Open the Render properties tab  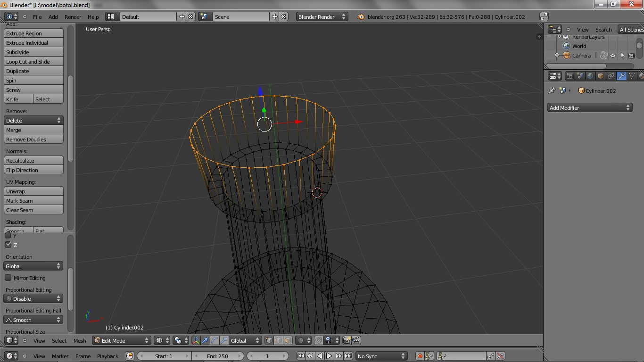[570, 76]
